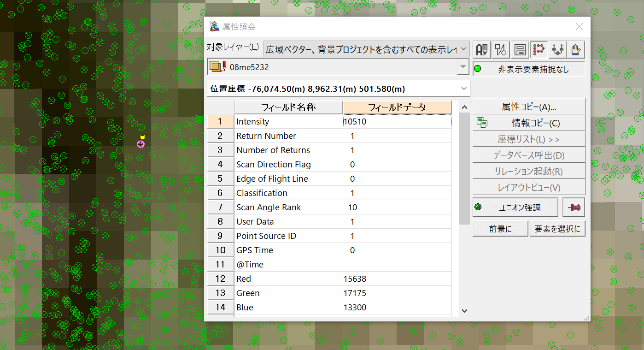Click the 要素を選択に button
644x350 pixels.
(x=557, y=229)
